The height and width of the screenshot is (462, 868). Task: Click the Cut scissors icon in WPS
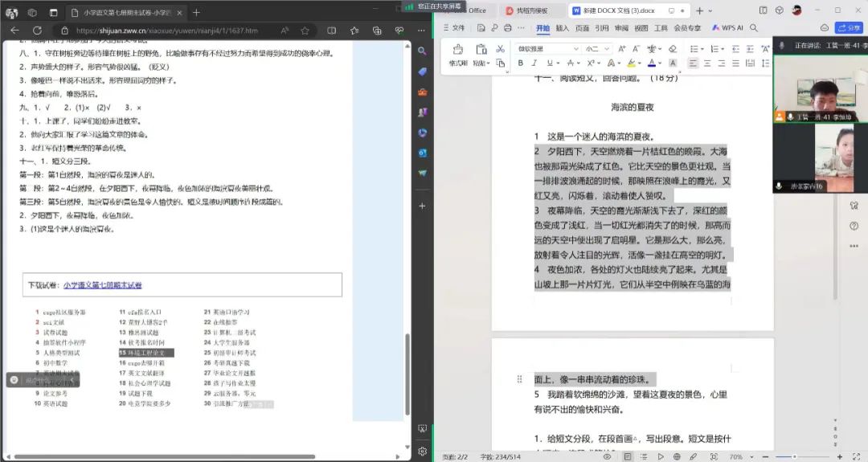tap(500, 49)
